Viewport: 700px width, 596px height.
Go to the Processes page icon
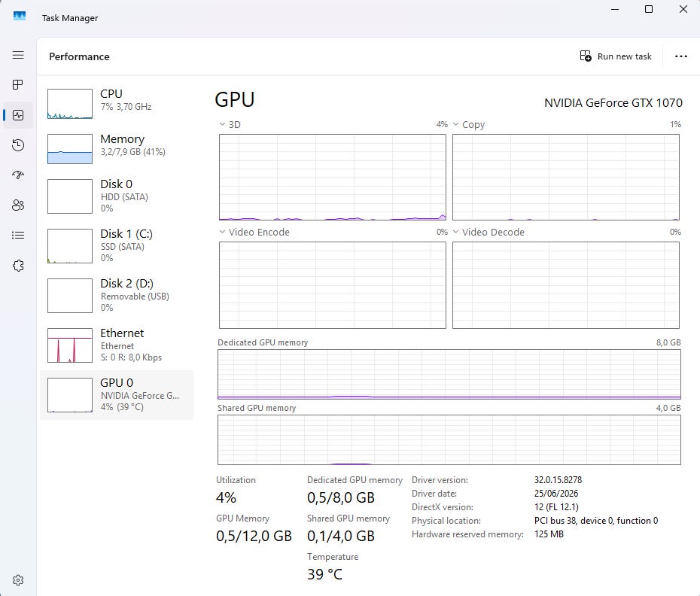point(18,85)
